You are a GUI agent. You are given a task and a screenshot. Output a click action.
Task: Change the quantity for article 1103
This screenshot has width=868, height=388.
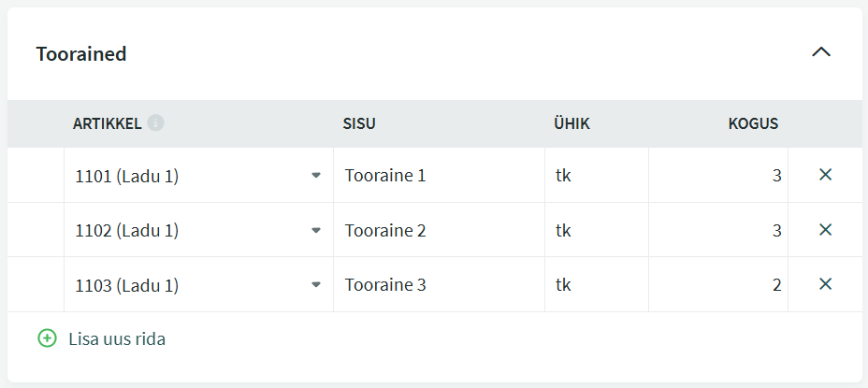coord(718,285)
